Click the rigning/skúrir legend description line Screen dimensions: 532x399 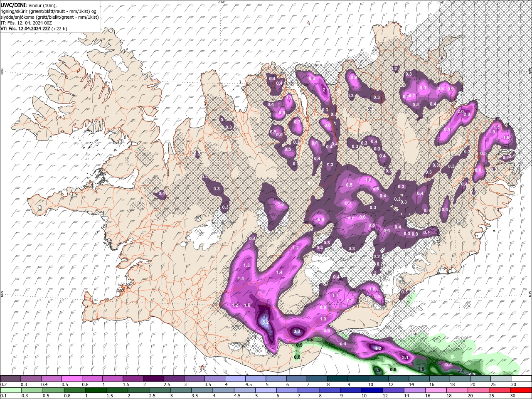49,11
